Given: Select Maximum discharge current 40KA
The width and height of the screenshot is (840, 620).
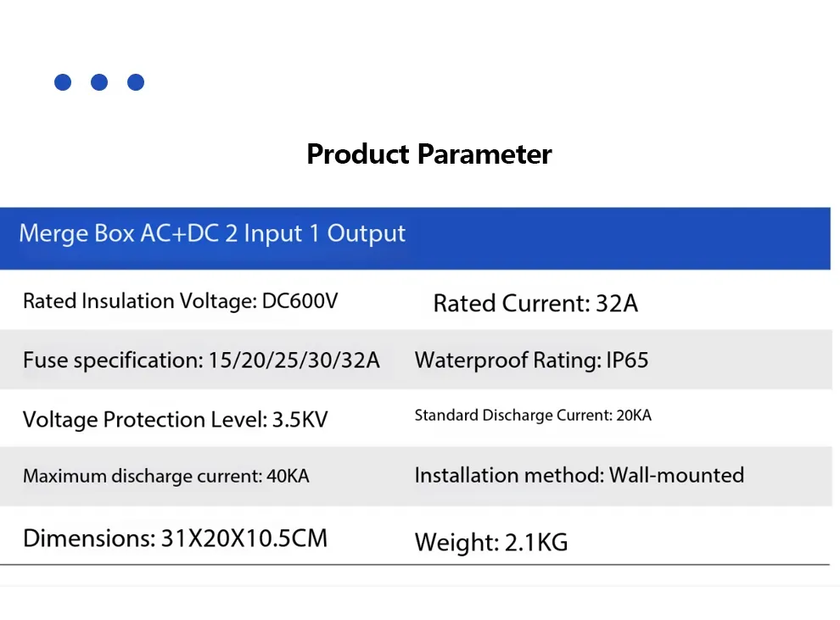Looking at the screenshot, I should coord(165,477).
